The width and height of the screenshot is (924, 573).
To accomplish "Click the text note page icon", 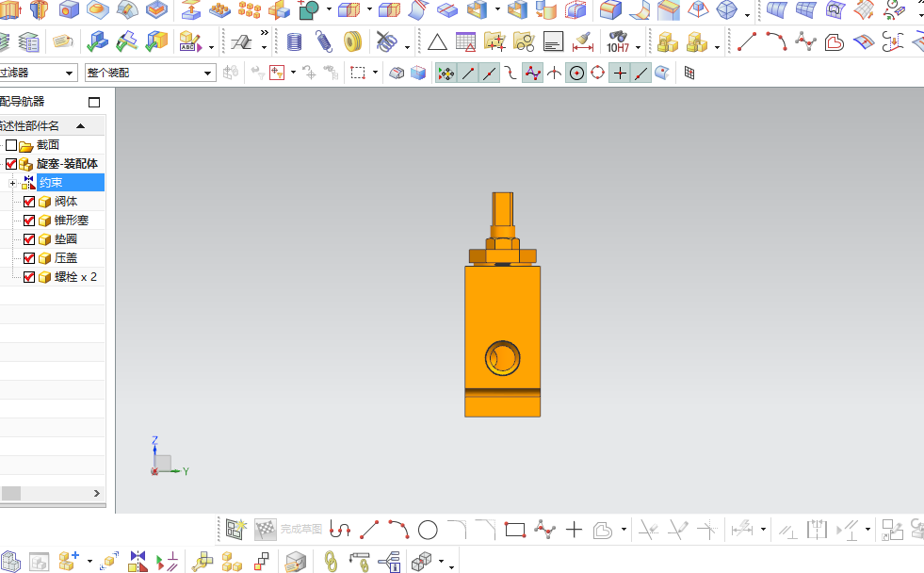I will click(553, 41).
